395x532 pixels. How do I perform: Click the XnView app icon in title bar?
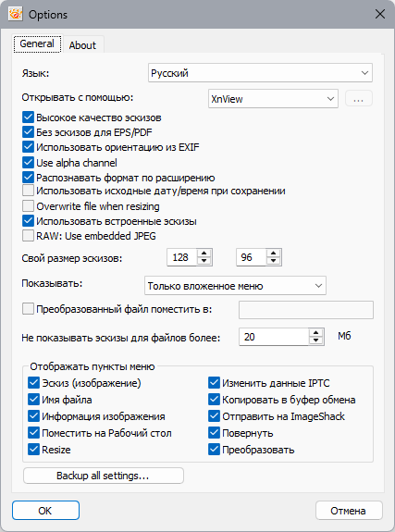coord(16,14)
